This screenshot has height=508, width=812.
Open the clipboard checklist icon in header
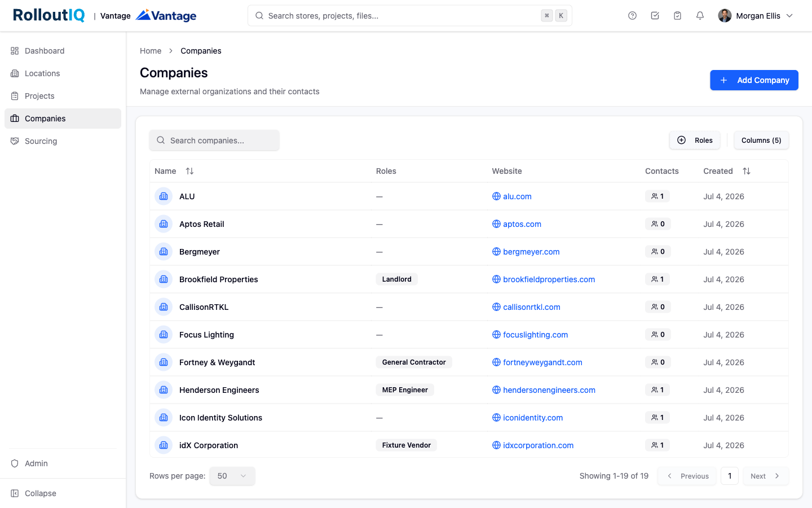point(677,16)
